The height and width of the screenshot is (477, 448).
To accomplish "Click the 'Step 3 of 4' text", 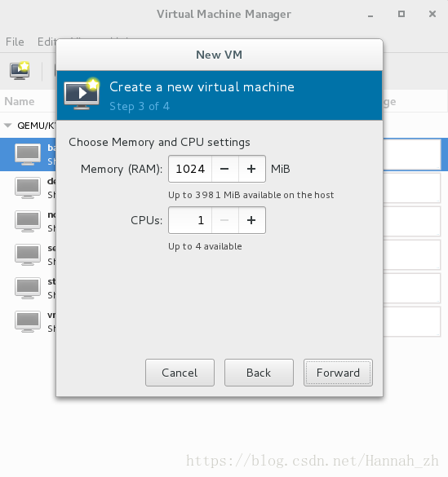I will point(140,106).
